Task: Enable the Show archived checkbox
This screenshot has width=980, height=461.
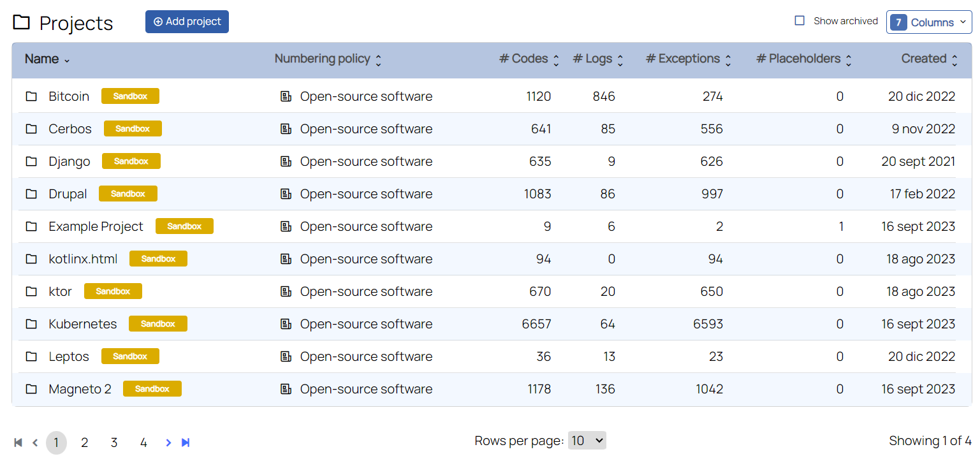Action: coord(800,20)
